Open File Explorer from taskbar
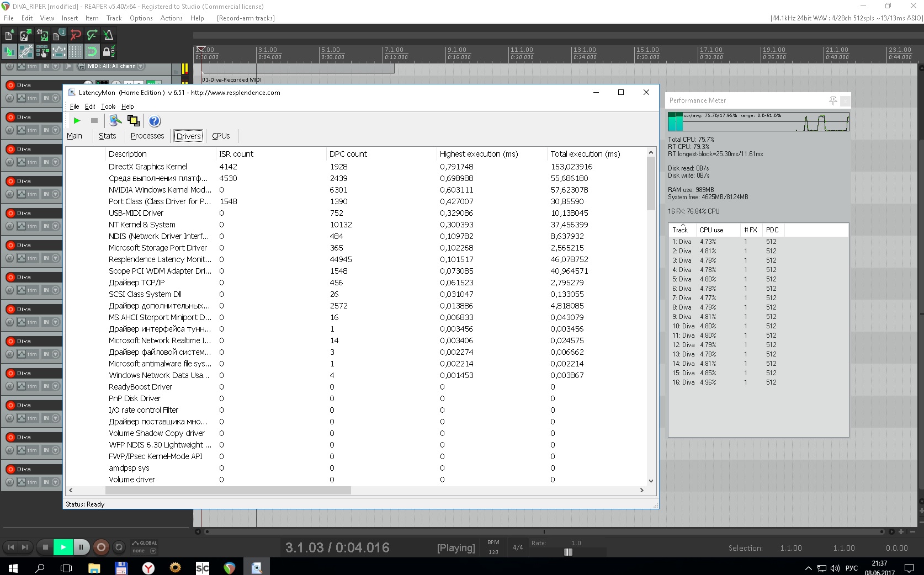924x575 pixels. 94,567
